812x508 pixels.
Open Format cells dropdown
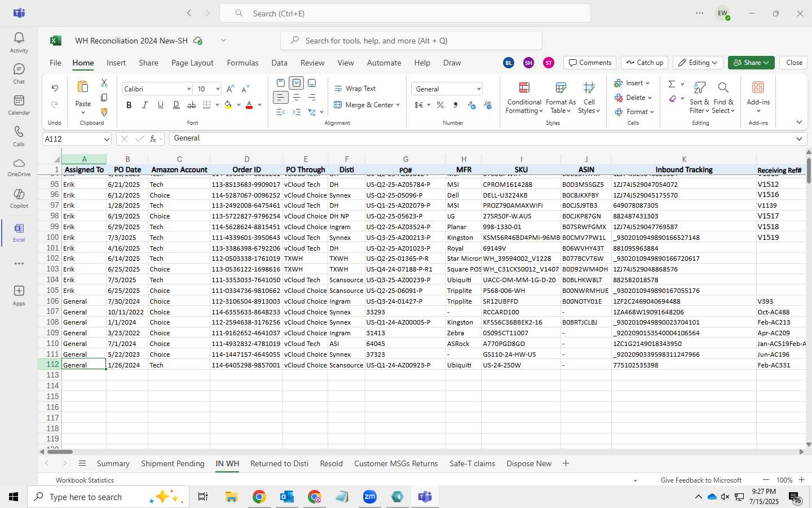634,112
